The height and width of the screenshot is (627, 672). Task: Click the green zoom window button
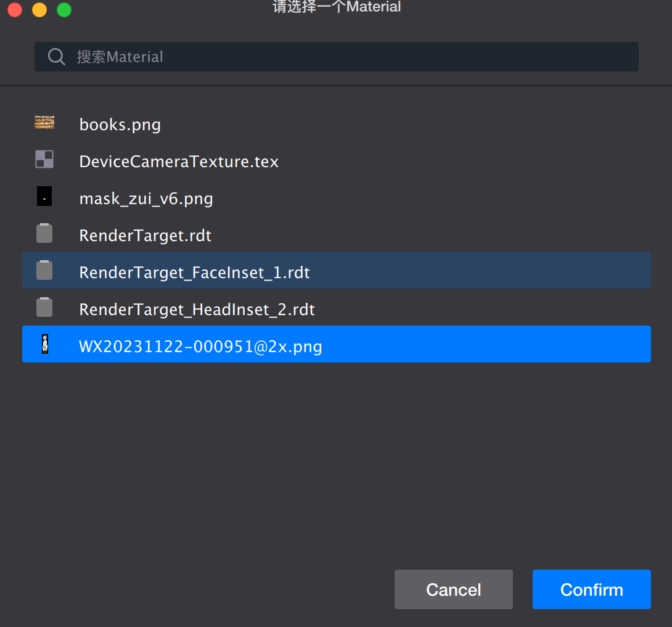click(64, 10)
